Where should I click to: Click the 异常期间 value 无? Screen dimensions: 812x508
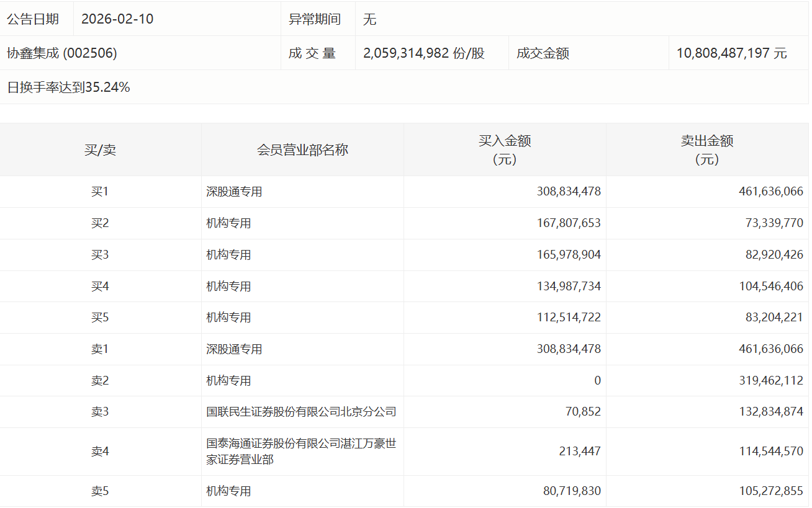pyautogui.click(x=369, y=19)
